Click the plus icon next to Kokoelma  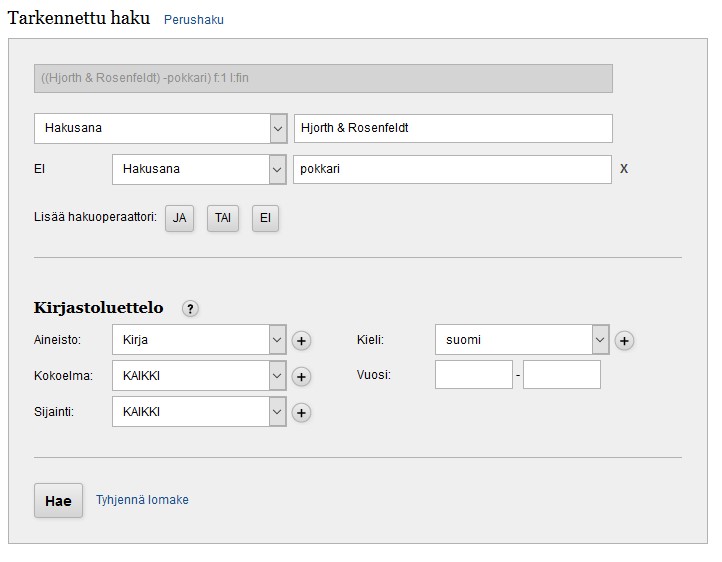tap(301, 377)
